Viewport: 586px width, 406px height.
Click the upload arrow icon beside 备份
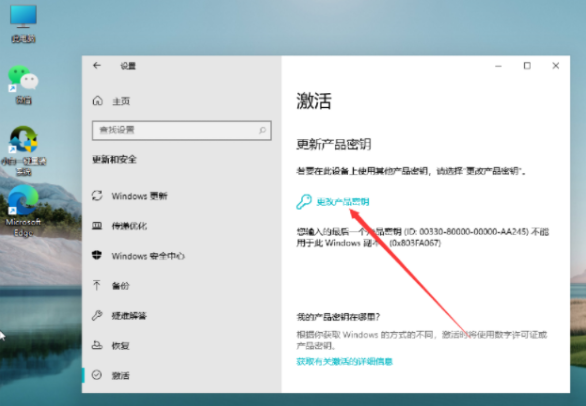[x=97, y=285]
